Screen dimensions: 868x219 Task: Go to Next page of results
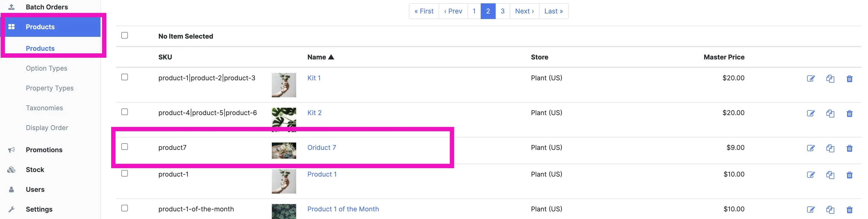pos(524,11)
